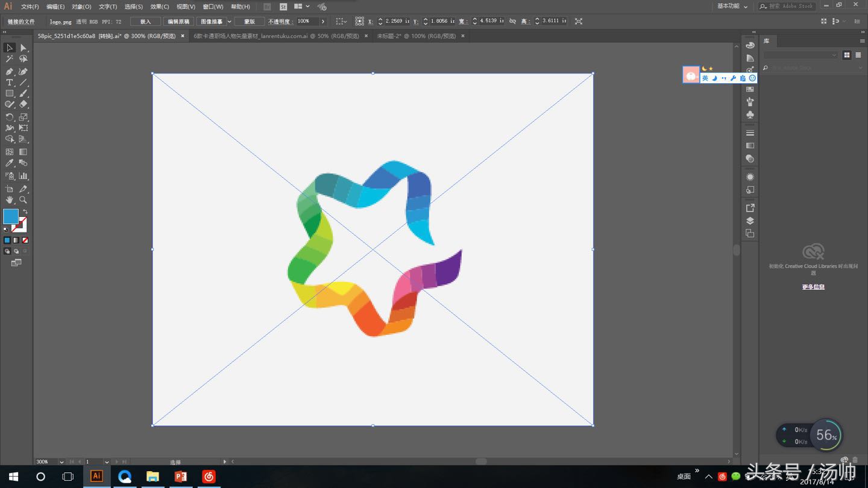Image resolution: width=868 pixels, height=488 pixels.
Task: Click the 编辑原稿 button
Action: (178, 21)
